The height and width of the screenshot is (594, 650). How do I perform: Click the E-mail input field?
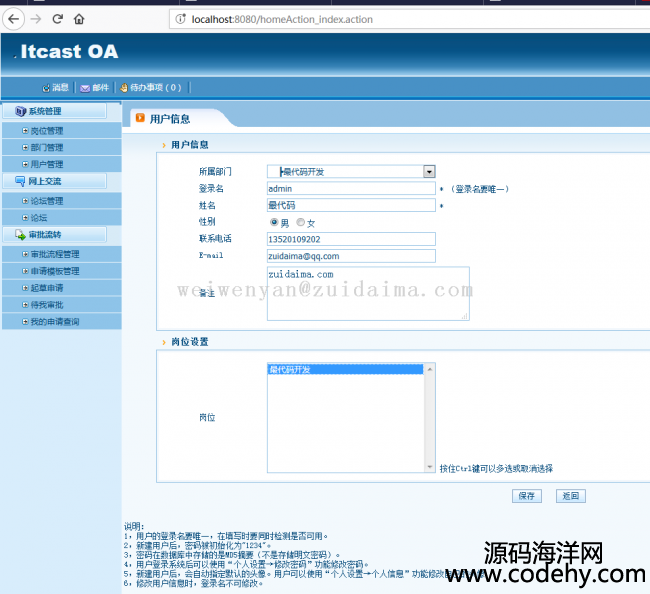[x=351, y=256]
